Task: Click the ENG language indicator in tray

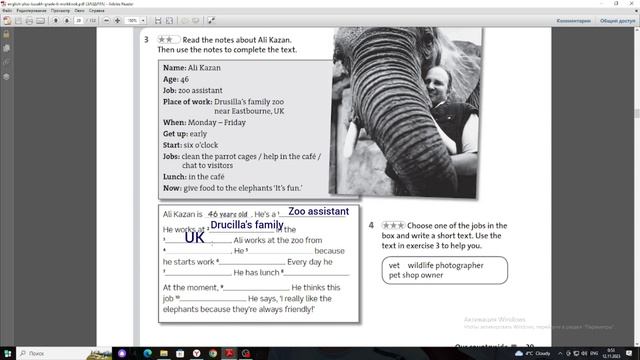Action: (594, 353)
